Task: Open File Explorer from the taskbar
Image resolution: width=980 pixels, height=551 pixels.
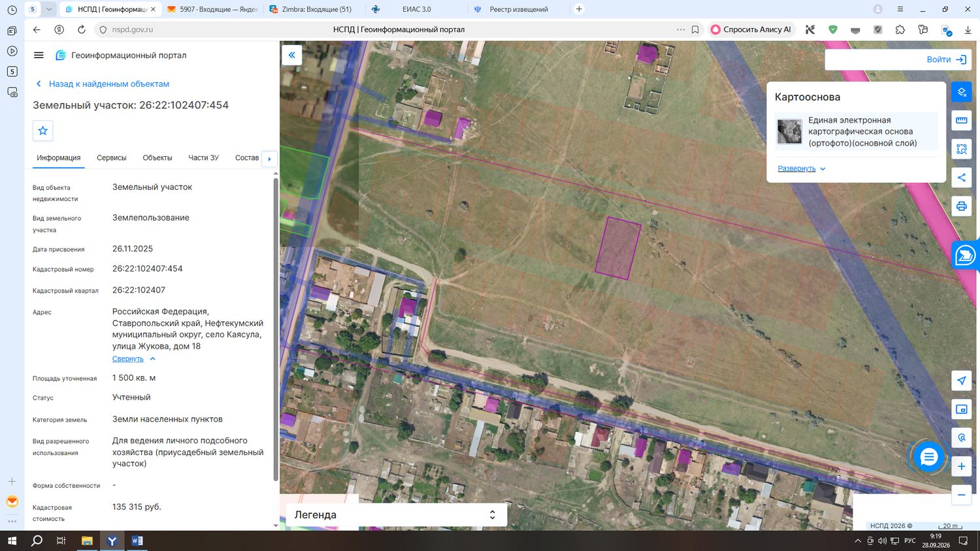Action: (x=87, y=541)
